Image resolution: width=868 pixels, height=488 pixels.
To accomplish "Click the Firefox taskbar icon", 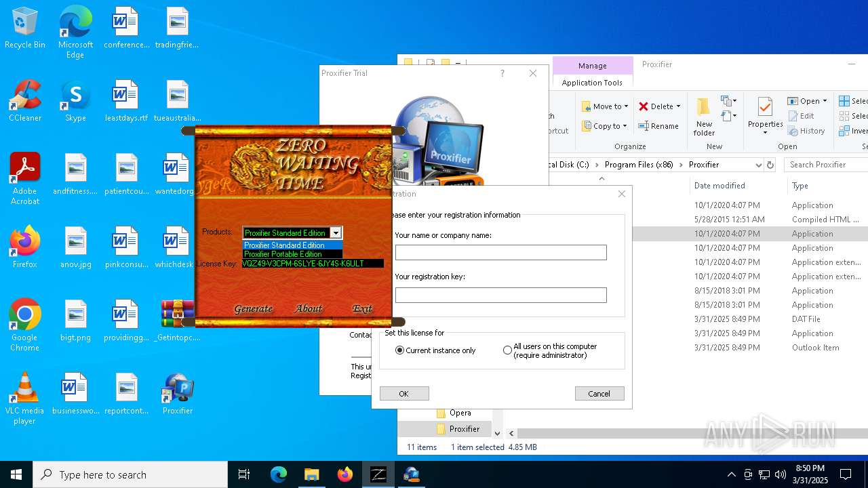I will pos(345,474).
